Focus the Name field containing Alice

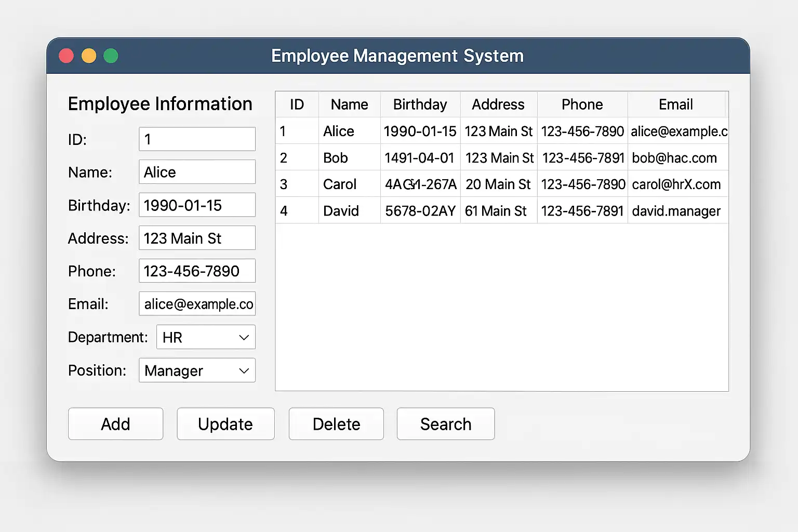click(x=197, y=172)
